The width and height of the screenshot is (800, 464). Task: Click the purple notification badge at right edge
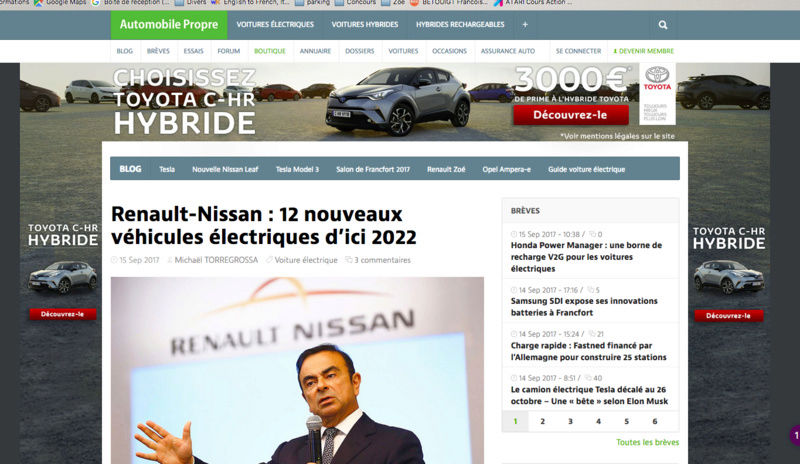tap(795, 435)
